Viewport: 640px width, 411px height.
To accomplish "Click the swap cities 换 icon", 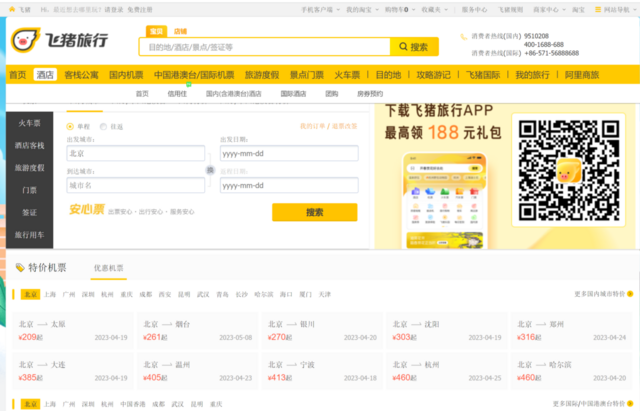I will (x=210, y=170).
